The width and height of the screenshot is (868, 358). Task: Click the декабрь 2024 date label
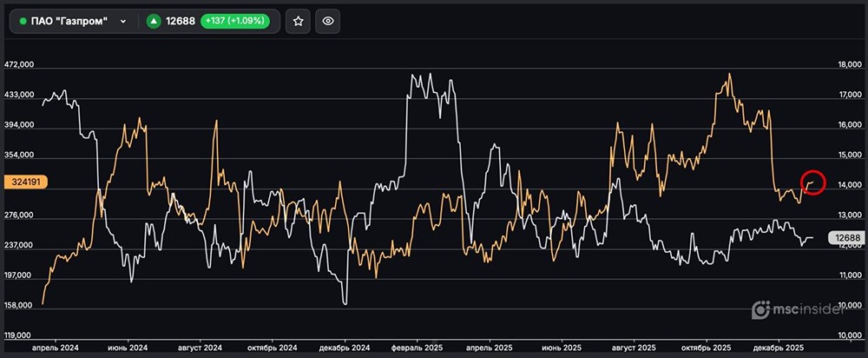coord(345,348)
